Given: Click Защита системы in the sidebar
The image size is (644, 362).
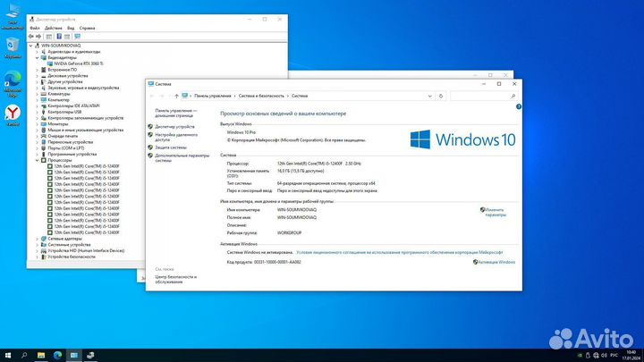Looking at the screenshot, I should click(x=171, y=147).
